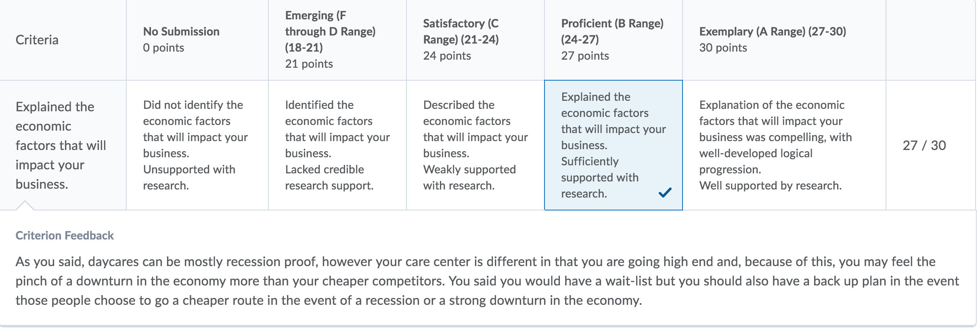Click the blue checkmark in Proficient cell
980x329 pixels.
pyautogui.click(x=665, y=193)
